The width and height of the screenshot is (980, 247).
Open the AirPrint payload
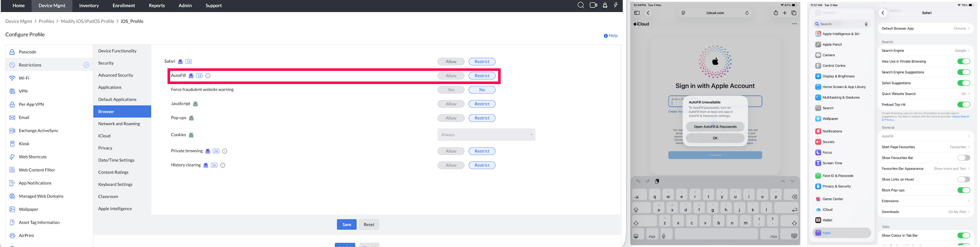49,236
